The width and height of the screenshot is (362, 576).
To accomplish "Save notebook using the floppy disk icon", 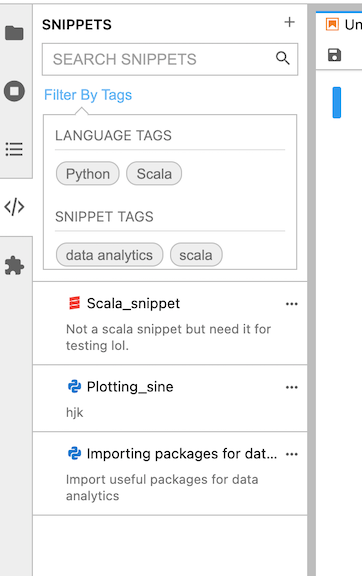I will coord(334,55).
